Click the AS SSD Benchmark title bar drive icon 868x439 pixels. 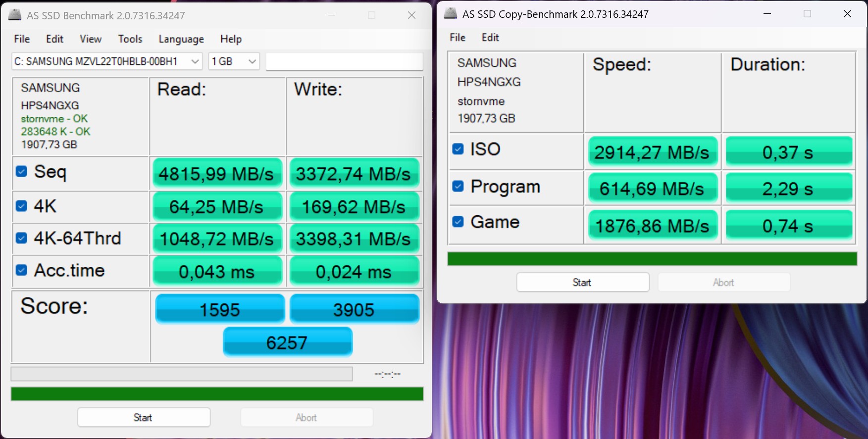click(x=15, y=15)
